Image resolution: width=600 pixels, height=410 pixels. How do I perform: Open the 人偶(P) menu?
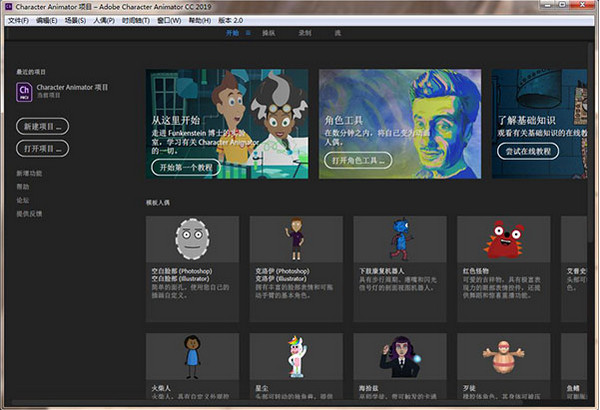tap(104, 20)
